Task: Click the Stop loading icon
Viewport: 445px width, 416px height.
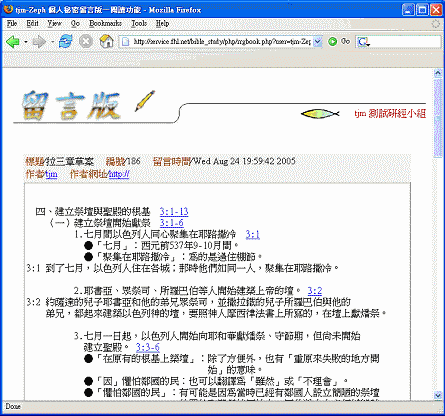Action: click(x=86, y=41)
